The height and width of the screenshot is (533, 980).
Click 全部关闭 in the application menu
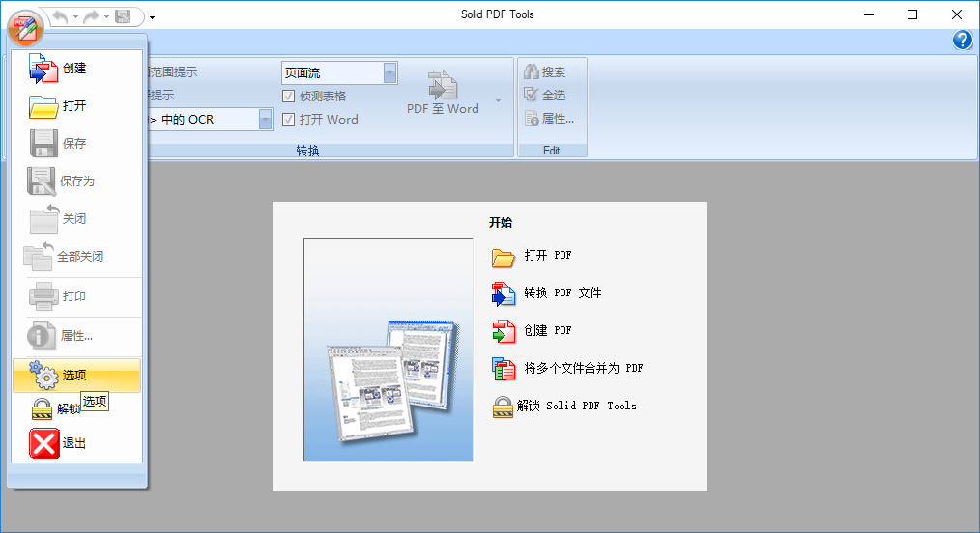coord(77,256)
